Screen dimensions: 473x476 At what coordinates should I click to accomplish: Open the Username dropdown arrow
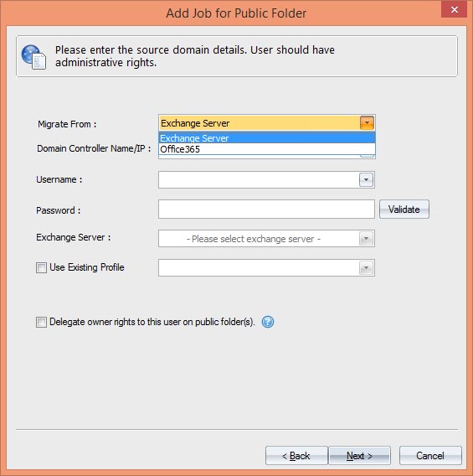coord(366,179)
